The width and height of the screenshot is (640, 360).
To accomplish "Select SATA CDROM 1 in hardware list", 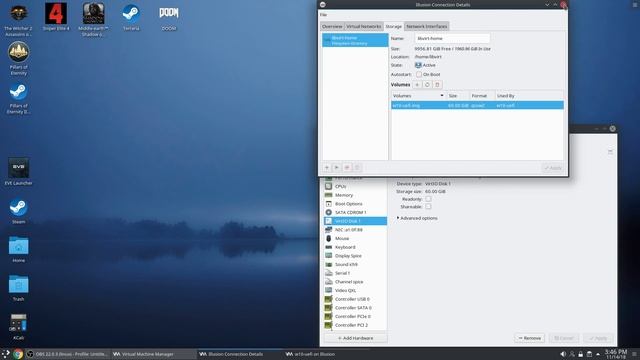I will (x=355, y=212).
